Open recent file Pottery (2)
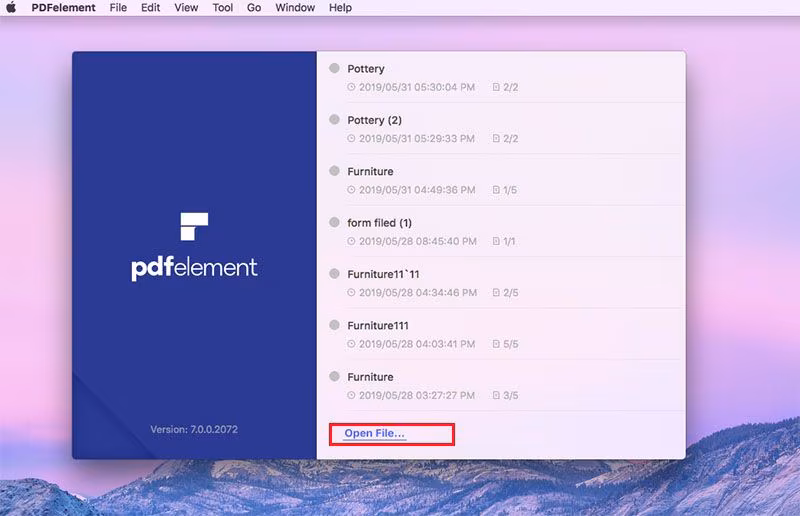Screen dimensions: 800x516 (x=501, y=129)
